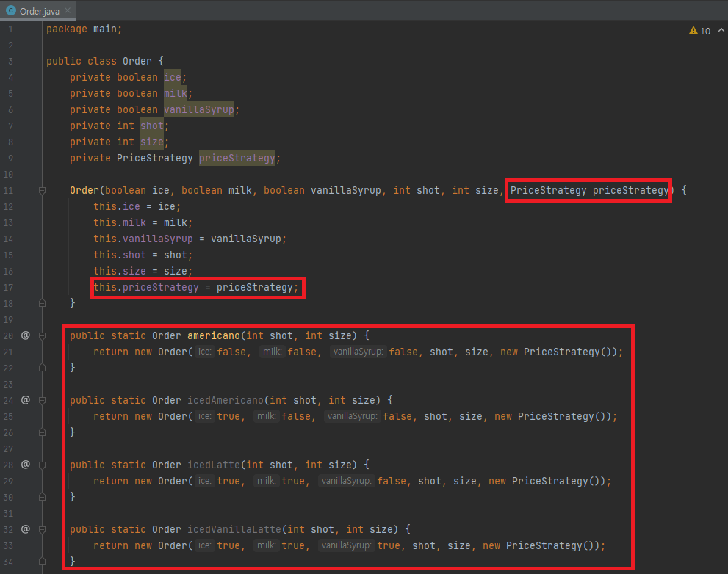The width and height of the screenshot is (728, 574).
Task: Close the Order.java tab
Action: click(x=68, y=10)
